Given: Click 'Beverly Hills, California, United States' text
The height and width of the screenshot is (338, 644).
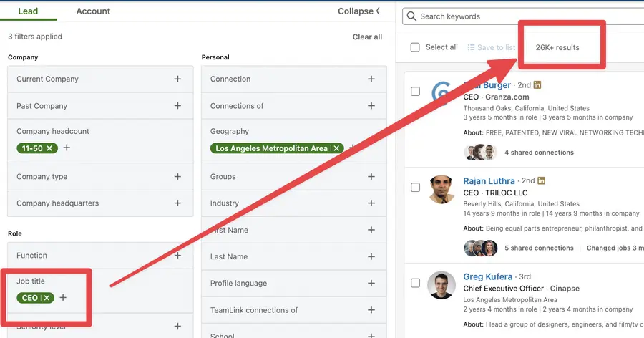Looking at the screenshot, I should pos(521,204).
